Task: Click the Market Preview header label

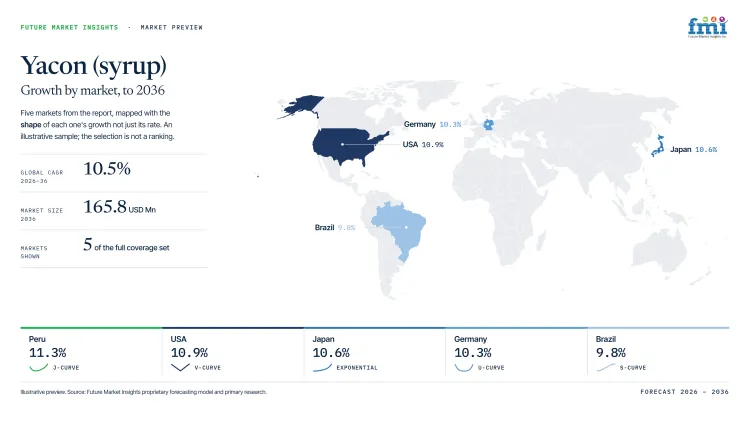Action: pos(172,27)
